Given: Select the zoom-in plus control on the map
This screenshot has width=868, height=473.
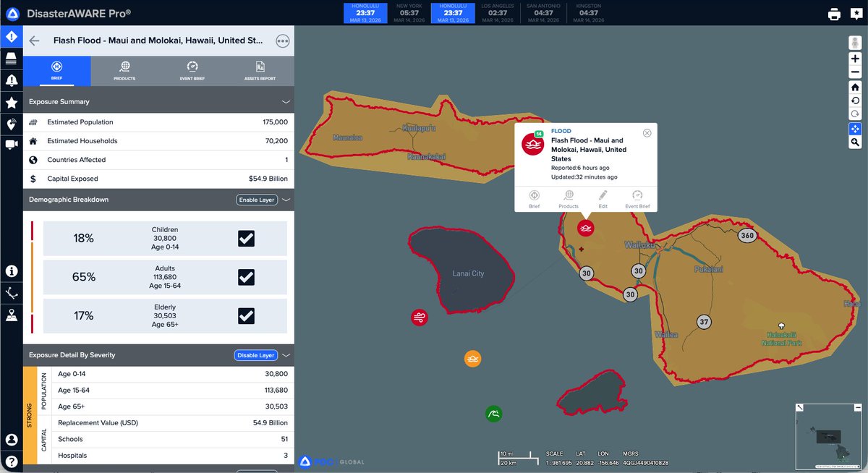Looking at the screenshot, I should [855, 59].
